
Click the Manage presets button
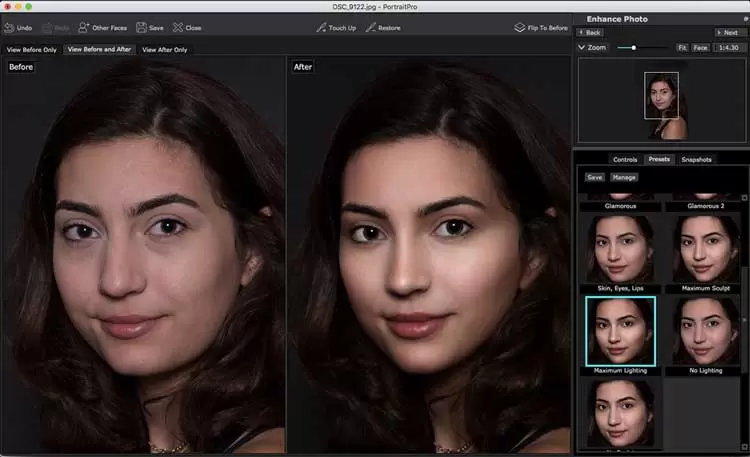pos(624,177)
